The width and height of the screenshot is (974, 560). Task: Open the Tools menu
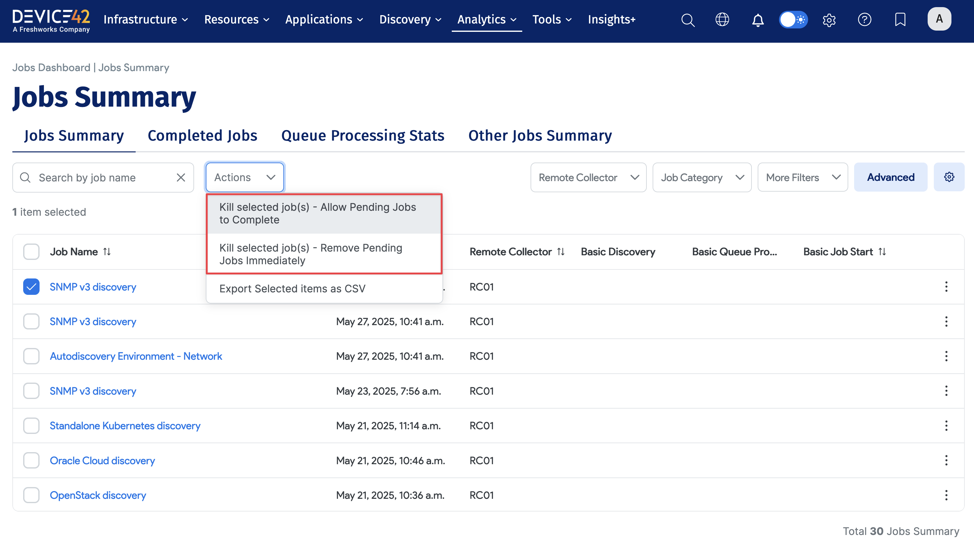[552, 19]
